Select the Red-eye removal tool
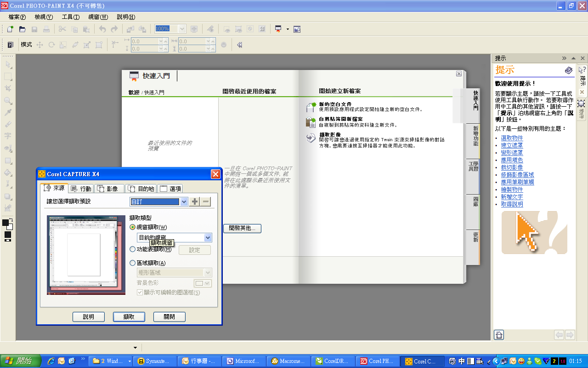588x368 pixels. click(x=8, y=149)
